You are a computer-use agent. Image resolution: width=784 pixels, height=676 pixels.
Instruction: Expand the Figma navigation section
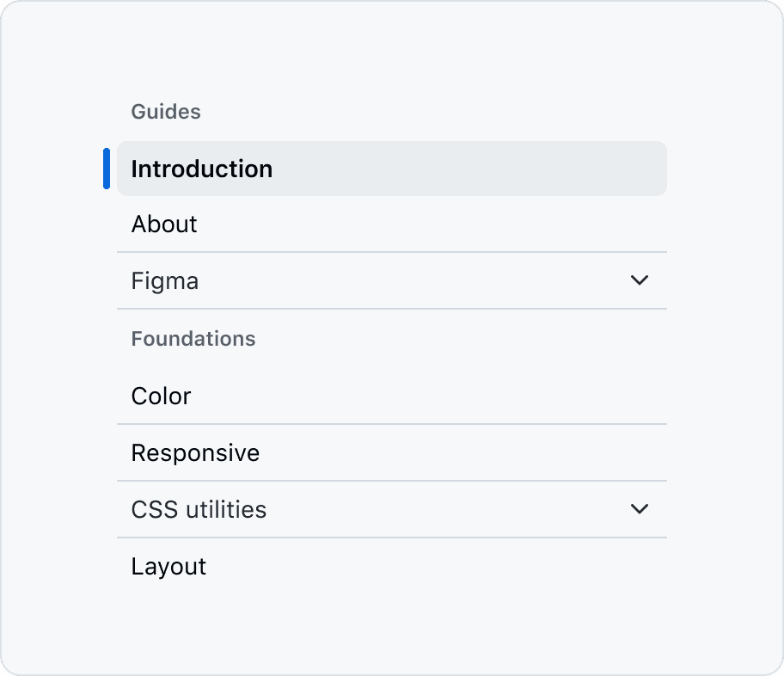point(391,280)
